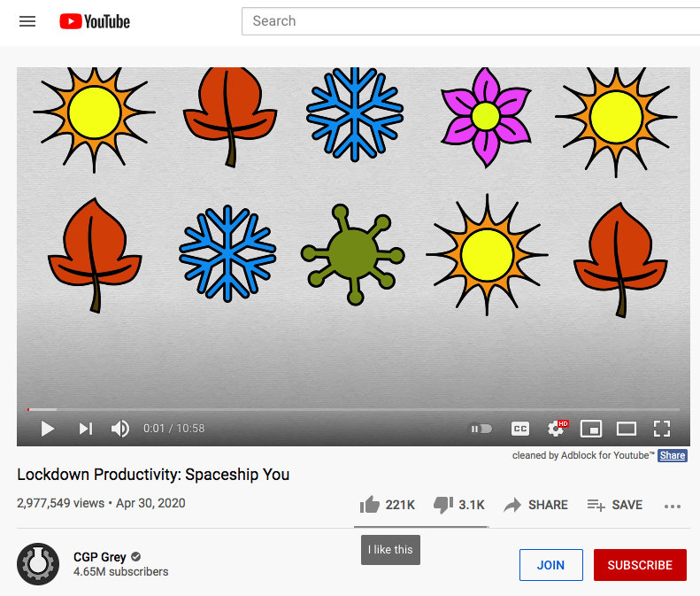Screen dimensions: 700x596
Task: Subscribe to CGP Grey
Action: click(x=640, y=565)
